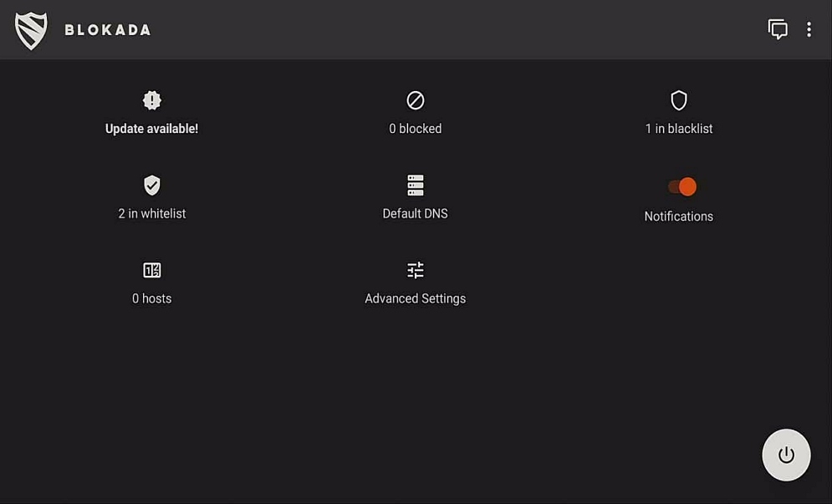Tap the round power button
This screenshot has width=832, height=504.
click(x=786, y=455)
